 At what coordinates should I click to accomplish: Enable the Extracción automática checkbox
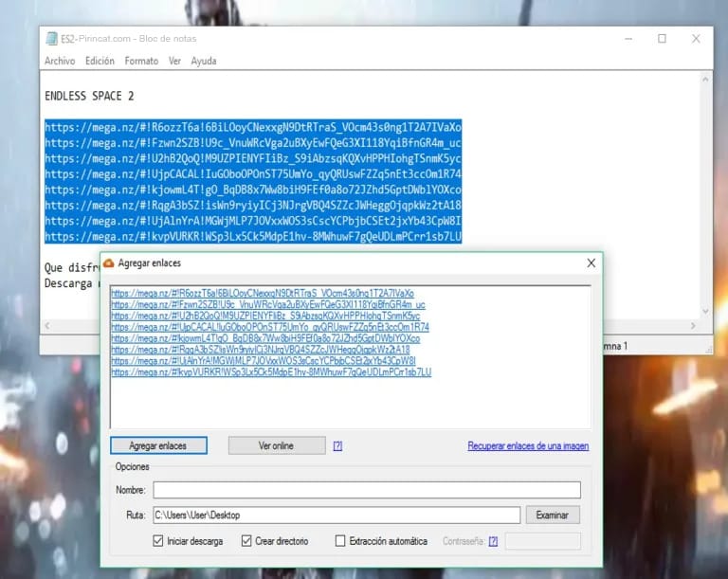click(x=340, y=541)
